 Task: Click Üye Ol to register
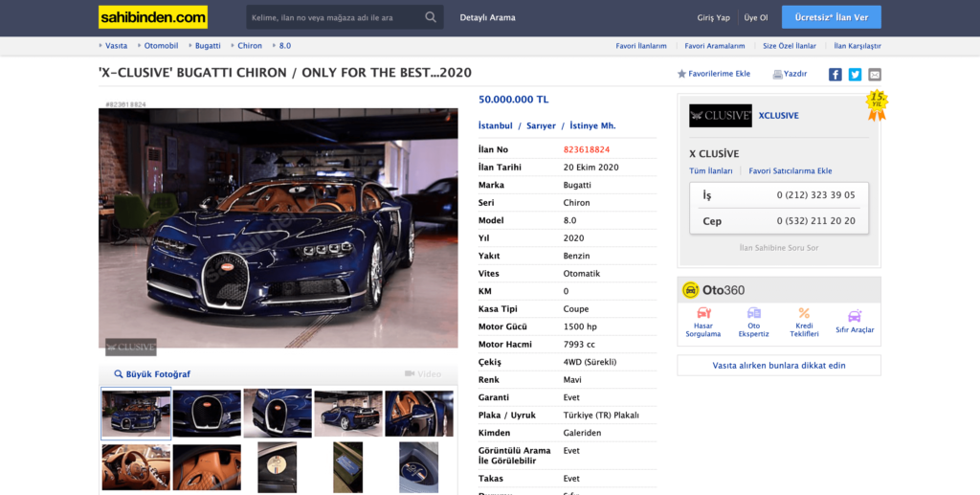click(x=756, y=17)
